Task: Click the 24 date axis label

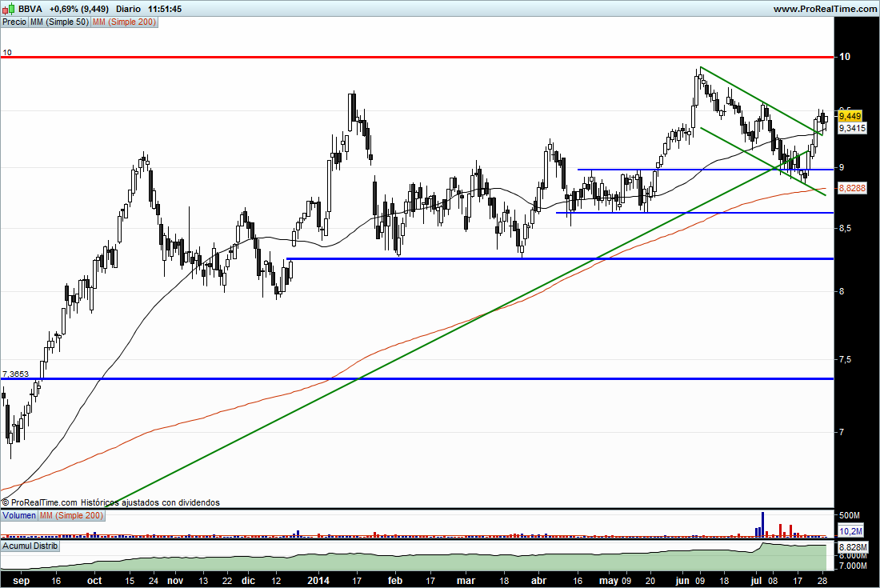Action: (x=154, y=581)
